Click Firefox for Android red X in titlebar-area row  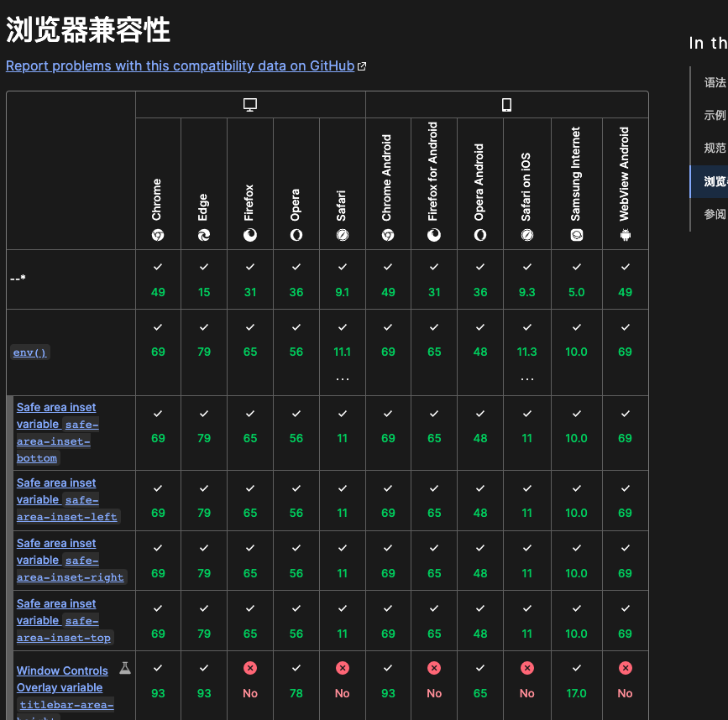pos(434,668)
